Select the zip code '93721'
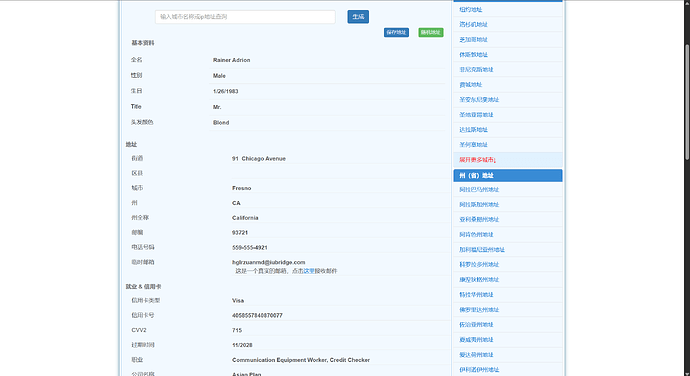This screenshot has height=376, width=690. [240, 232]
